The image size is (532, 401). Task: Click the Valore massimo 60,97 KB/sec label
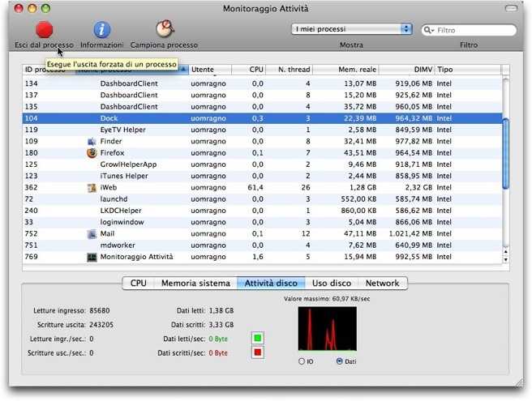(x=327, y=299)
